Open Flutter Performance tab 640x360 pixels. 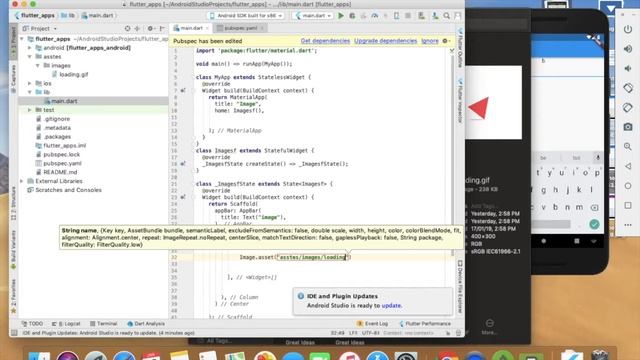pos(425,324)
